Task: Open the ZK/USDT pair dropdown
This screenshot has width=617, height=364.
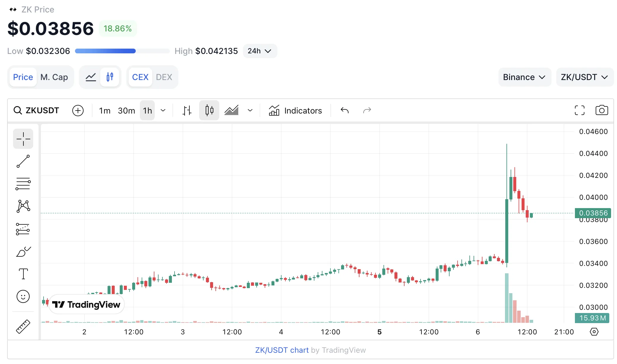Action: tap(584, 77)
